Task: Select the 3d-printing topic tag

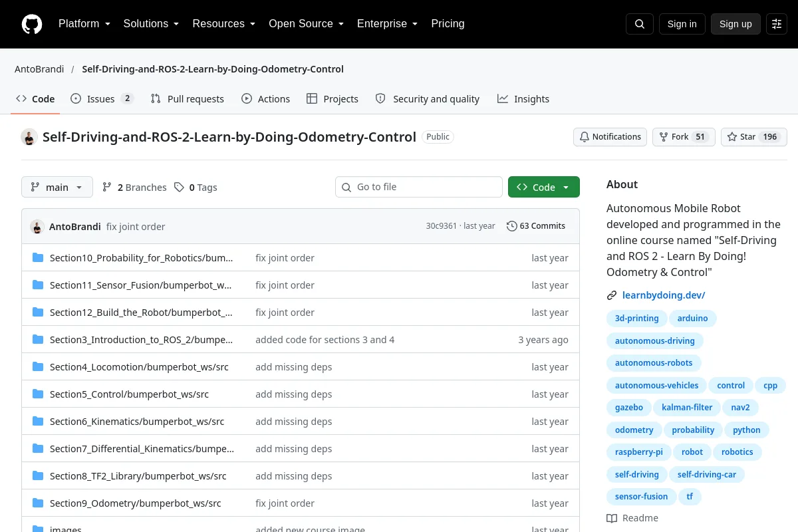Action: coord(636,319)
